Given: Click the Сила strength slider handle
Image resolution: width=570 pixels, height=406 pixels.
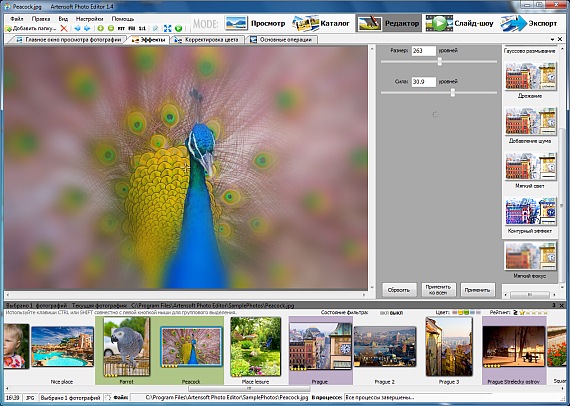Looking at the screenshot, I should coord(453,93).
